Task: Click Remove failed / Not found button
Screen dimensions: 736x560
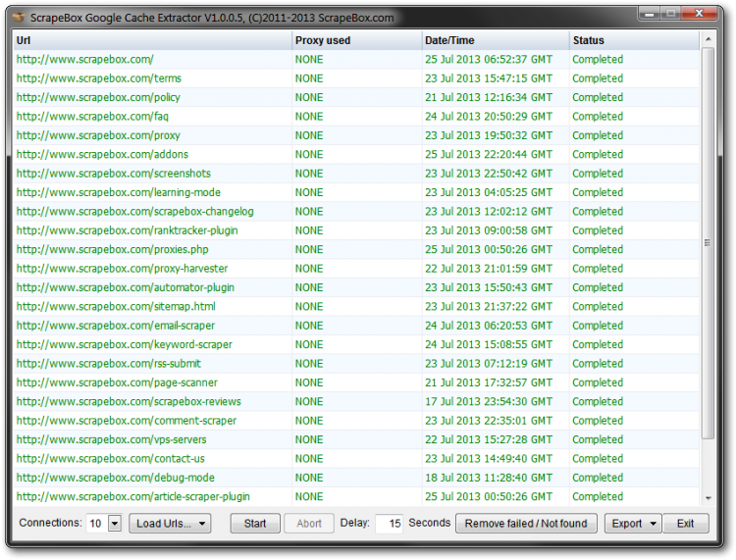Action: pos(526,523)
